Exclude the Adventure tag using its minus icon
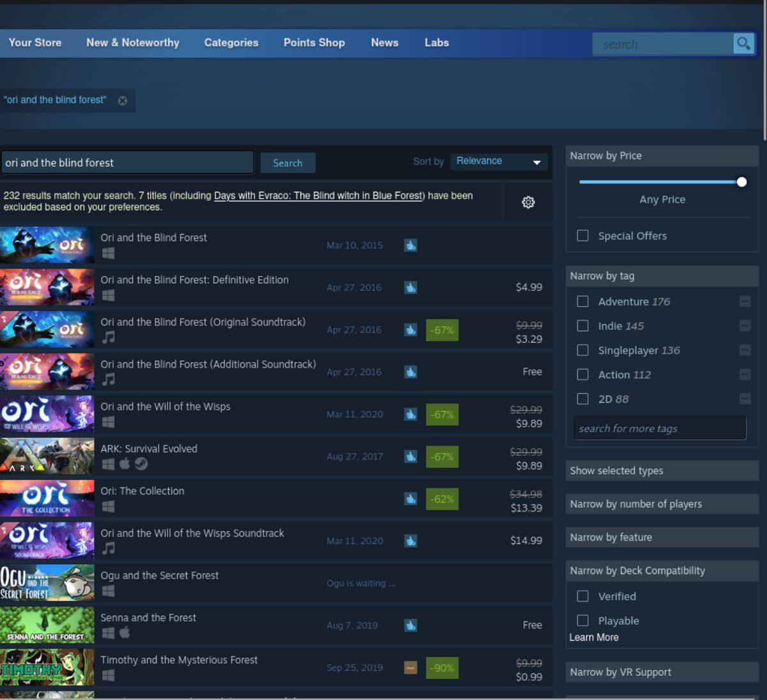 (745, 301)
